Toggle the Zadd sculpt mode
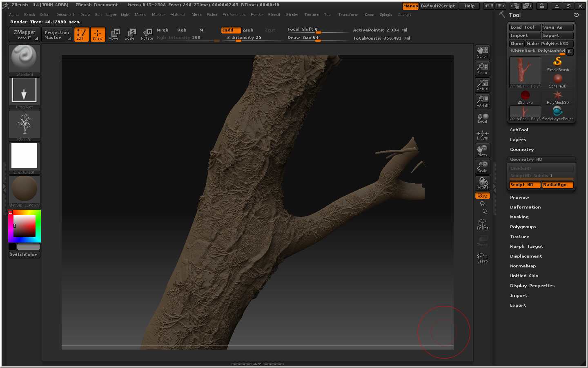588x368 pixels. (231, 30)
